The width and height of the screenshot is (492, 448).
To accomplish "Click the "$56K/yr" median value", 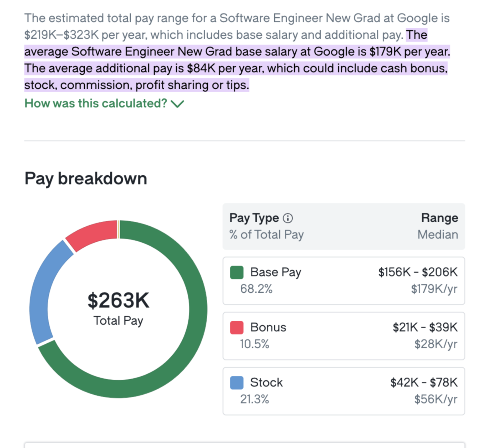I will [436, 399].
